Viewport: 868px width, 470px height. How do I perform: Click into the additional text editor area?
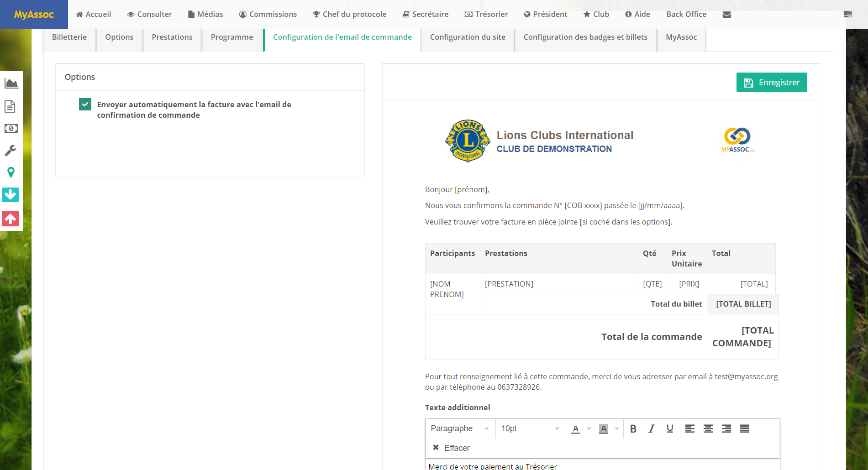click(603, 465)
